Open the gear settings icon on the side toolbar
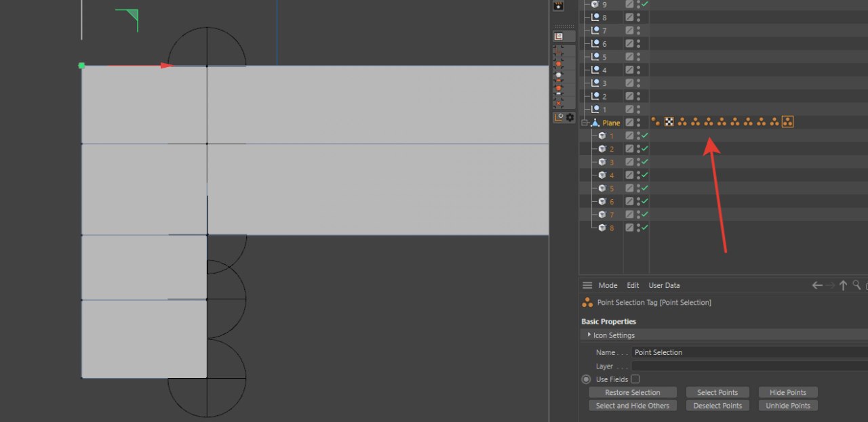The height and width of the screenshot is (422, 868). 570,117
